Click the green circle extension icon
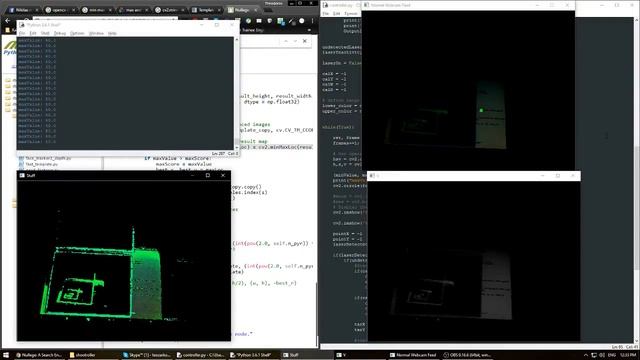The width and height of the screenshot is (640, 360). 249,20
